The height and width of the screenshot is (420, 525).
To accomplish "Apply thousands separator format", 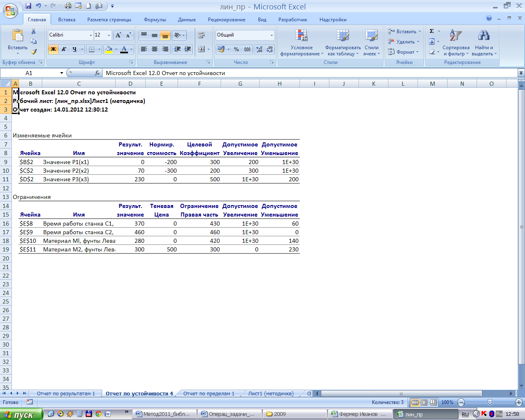I will 247,49.
